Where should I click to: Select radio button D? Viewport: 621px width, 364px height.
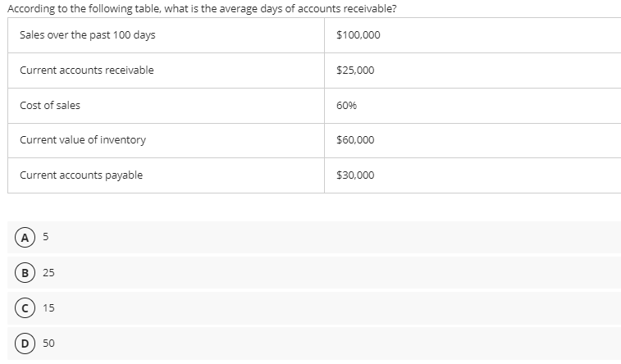pyautogui.click(x=27, y=344)
